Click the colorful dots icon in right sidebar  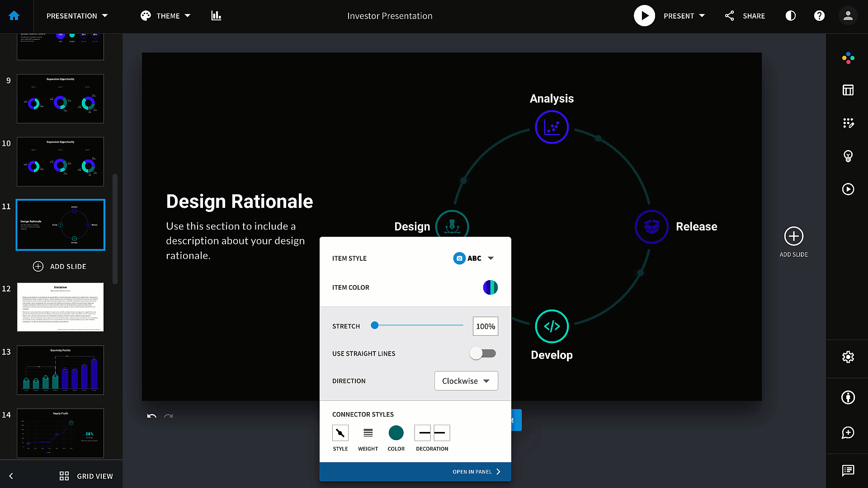848,58
